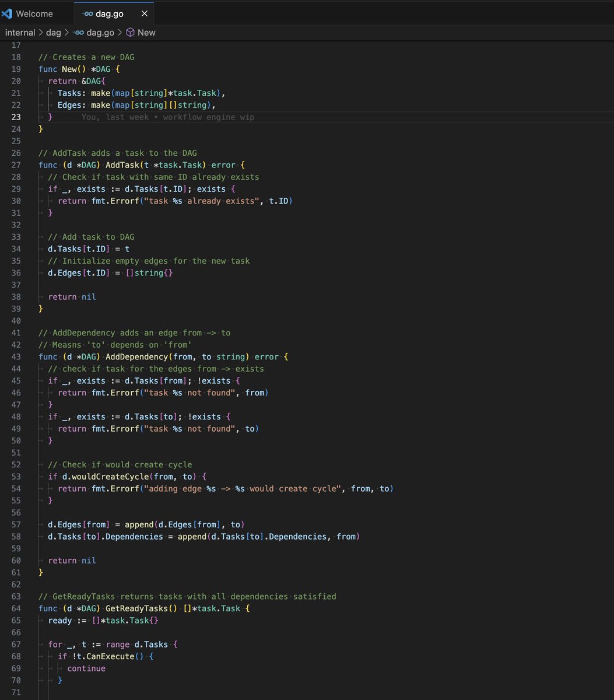Click the comment '// Creates a new DAG'
The height and width of the screenshot is (700, 614).
(x=86, y=57)
